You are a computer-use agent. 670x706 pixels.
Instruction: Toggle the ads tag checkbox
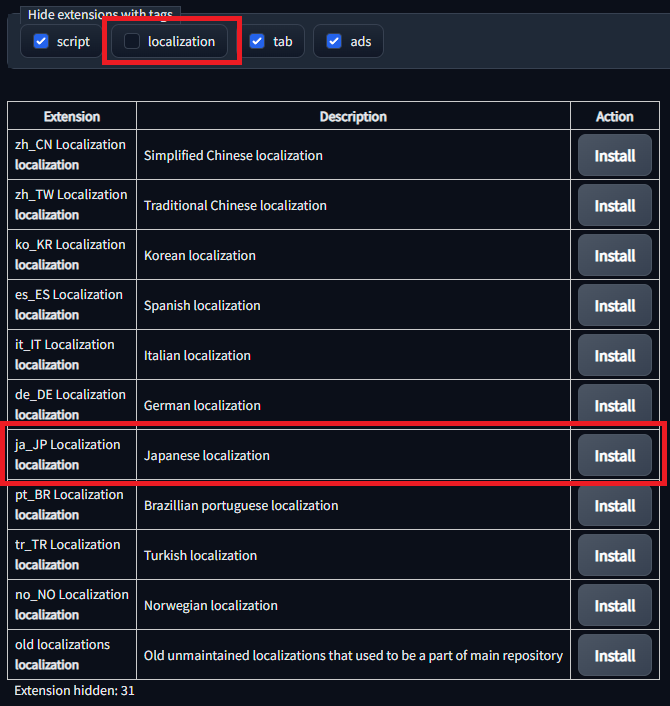click(x=334, y=41)
